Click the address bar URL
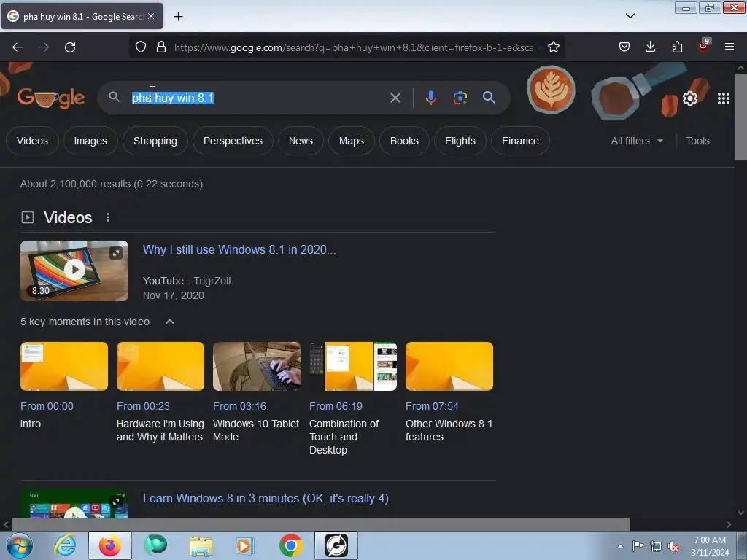Image resolution: width=747 pixels, height=560 pixels. pos(357,47)
